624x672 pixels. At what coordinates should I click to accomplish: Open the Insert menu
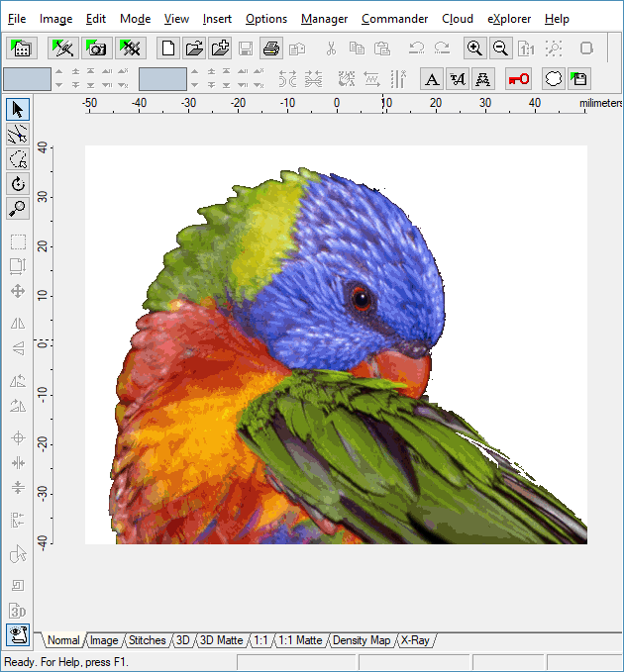tap(217, 19)
